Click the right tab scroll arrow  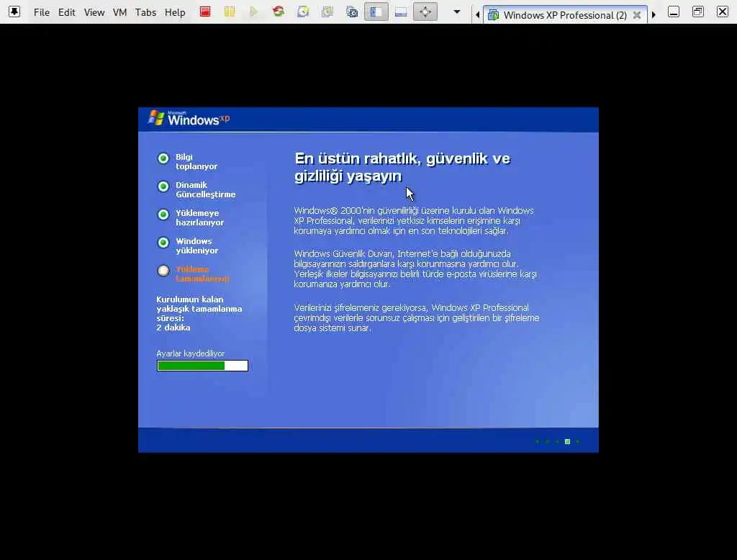tap(654, 15)
